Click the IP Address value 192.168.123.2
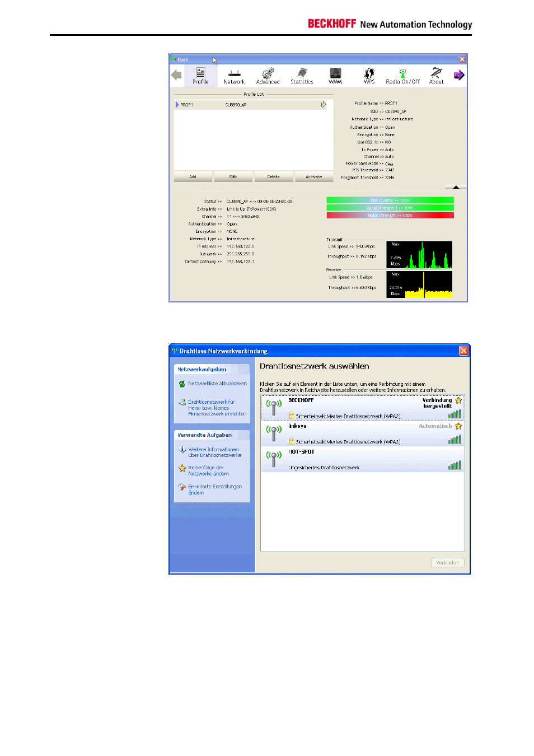534x756 pixels. pos(240,246)
